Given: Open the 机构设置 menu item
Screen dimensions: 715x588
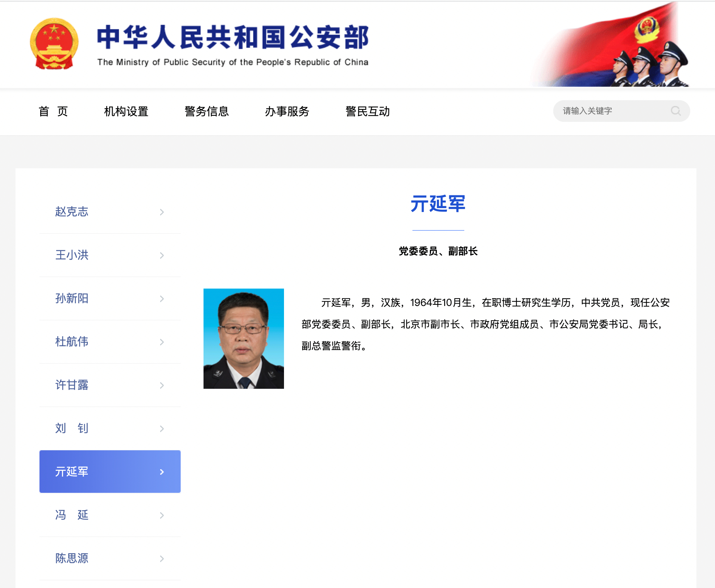Looking at the screenshot, I should click(x=126, y=112).
